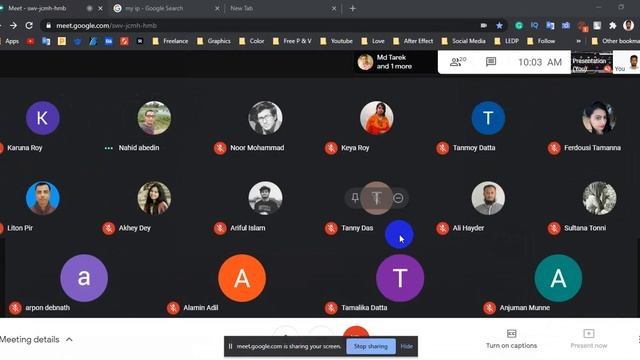Click Stop sharing button
The image size is (640, 360).
tap(371, 347)
